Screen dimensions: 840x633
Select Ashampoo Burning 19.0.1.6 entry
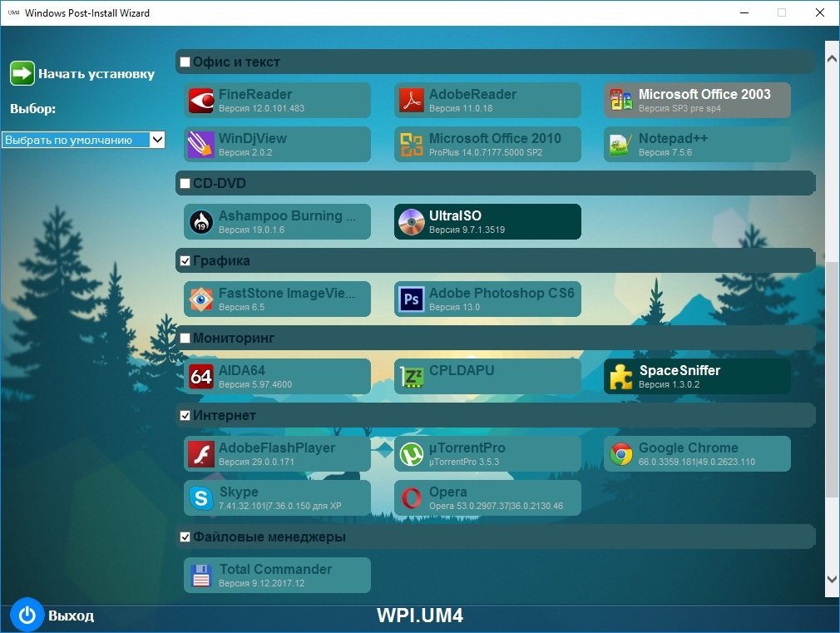point(277,221)
